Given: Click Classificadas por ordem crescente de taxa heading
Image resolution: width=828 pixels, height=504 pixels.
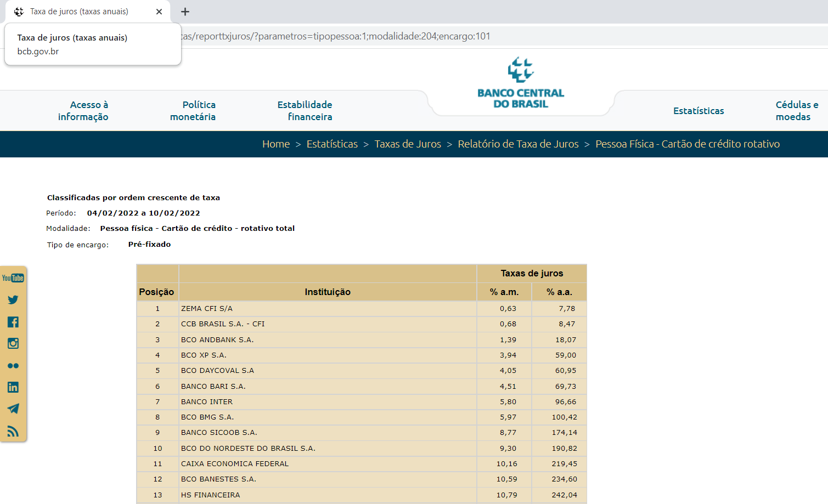Looking at the screenshot, I should pyautogui.click(x=133, y=198).
